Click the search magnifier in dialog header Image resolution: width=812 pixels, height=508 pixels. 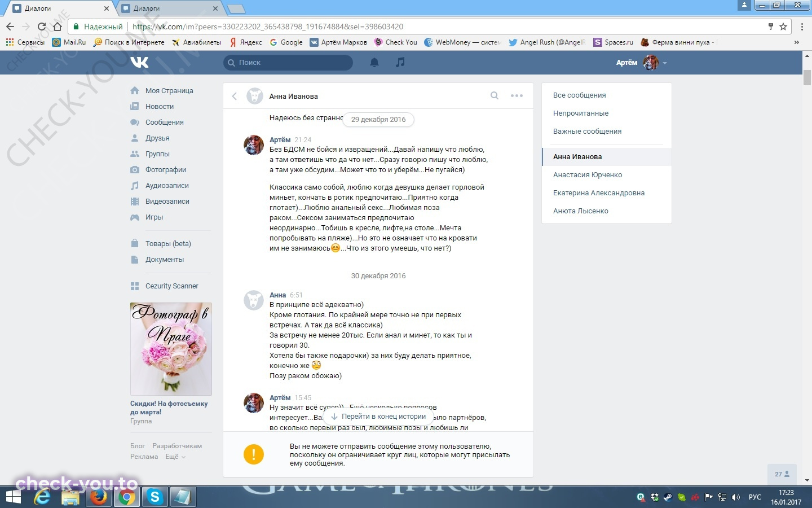point(495,95)
